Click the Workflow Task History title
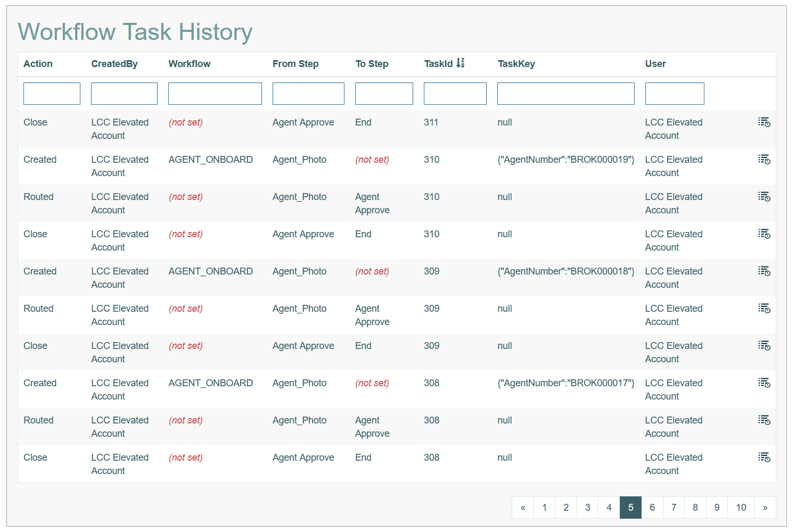 [135, 32]
